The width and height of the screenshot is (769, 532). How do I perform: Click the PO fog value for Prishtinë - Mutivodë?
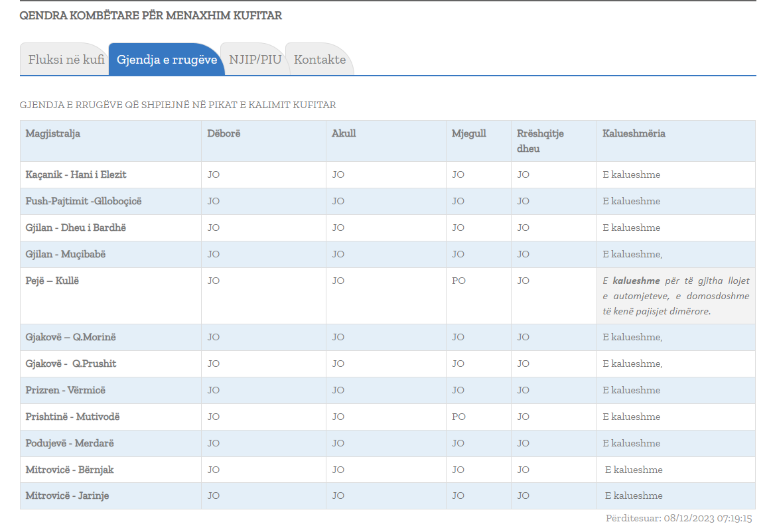458,417
